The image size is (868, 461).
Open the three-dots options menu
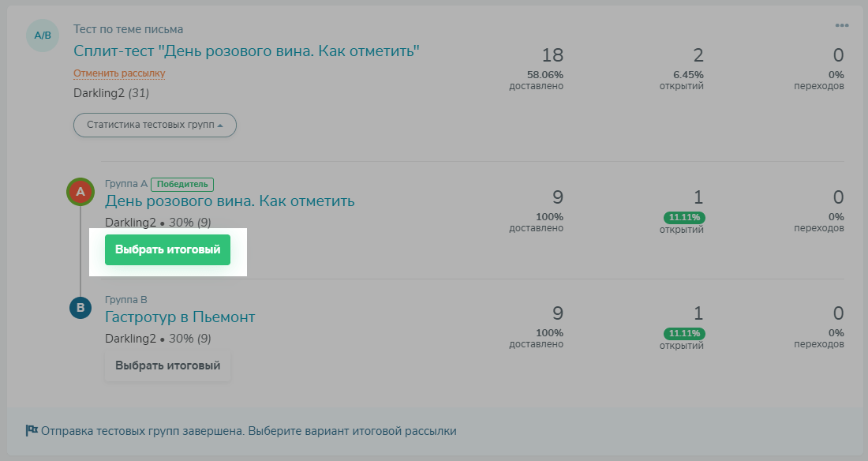842,25
